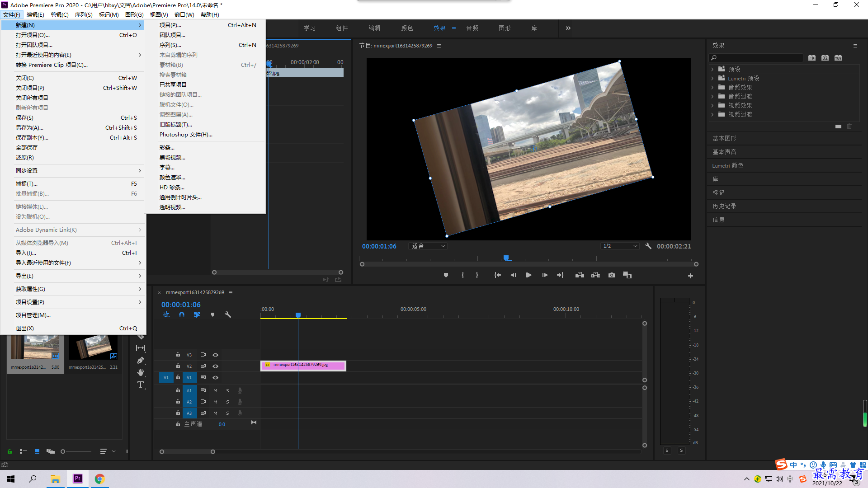Open timeline display settings wrench
Image resolution: width=868 pixels, height=488 pixels.
228,314
